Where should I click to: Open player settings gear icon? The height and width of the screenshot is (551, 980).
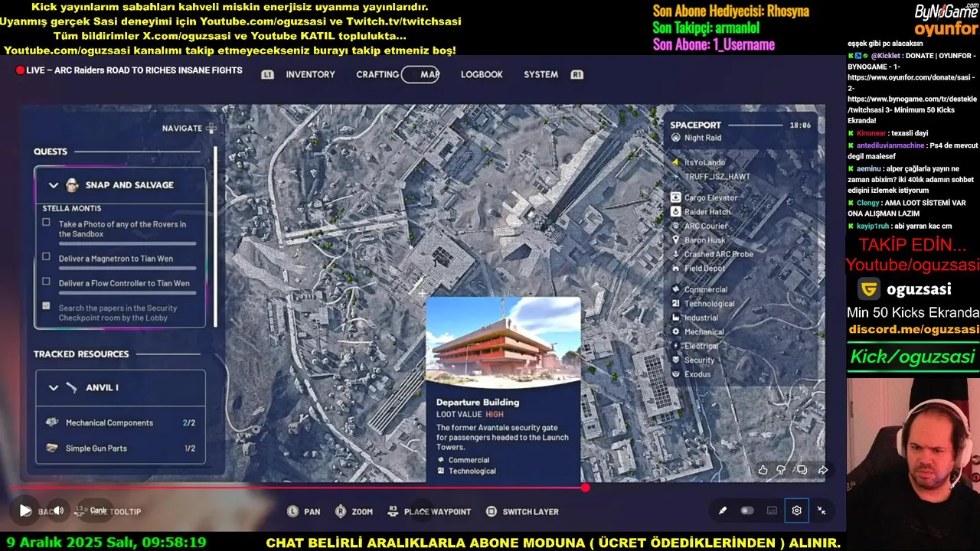point(796,510)
